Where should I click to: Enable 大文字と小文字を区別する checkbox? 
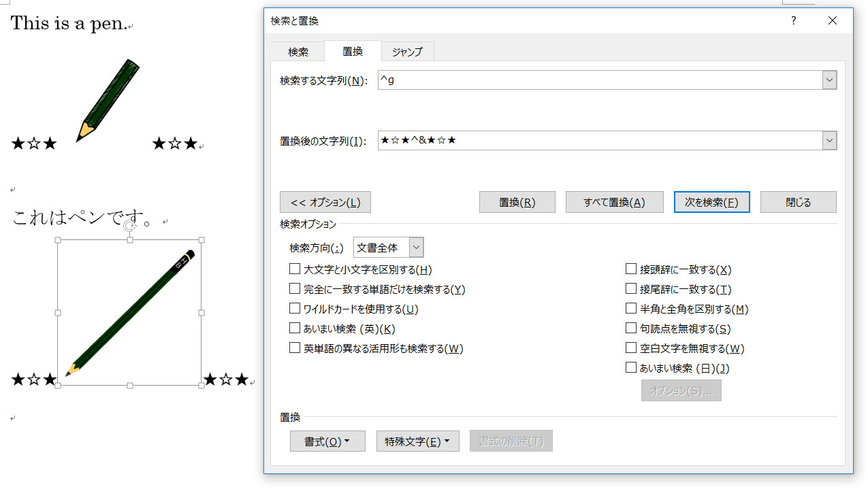(x=295, y=269)
